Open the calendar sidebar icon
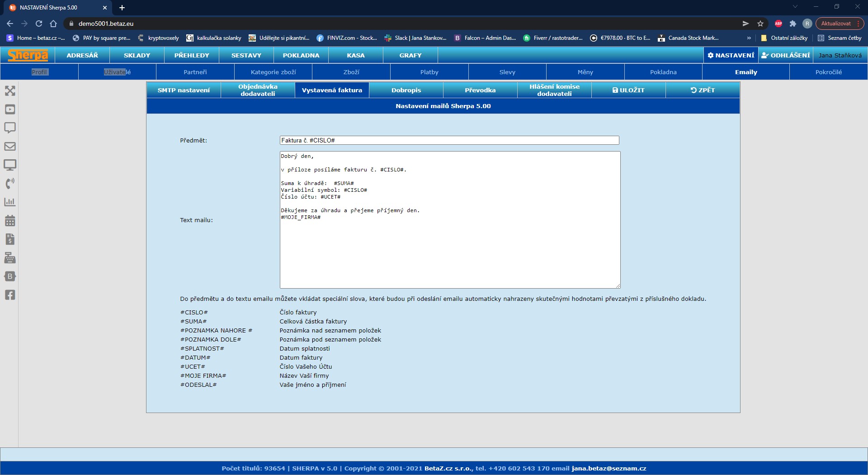 point(10,221)
